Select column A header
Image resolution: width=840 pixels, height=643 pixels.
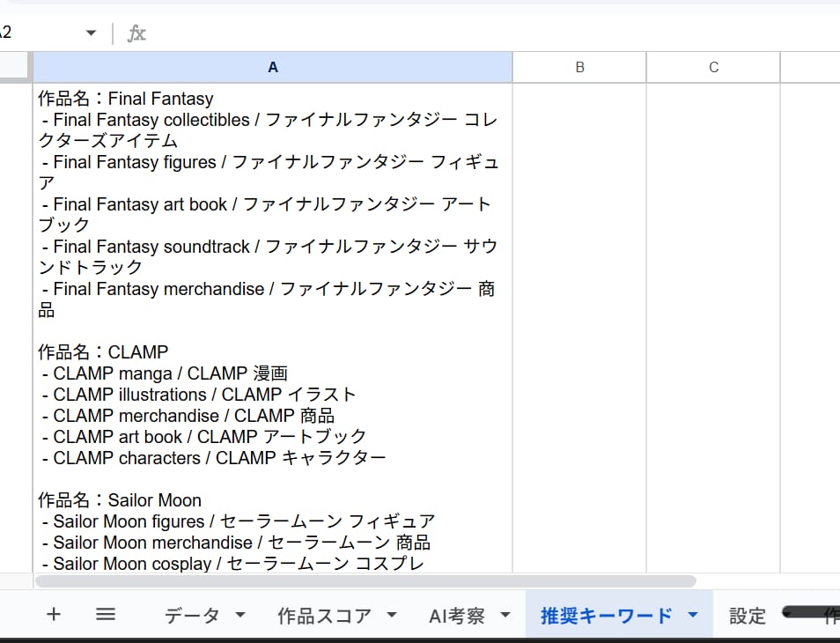point(273,67)
